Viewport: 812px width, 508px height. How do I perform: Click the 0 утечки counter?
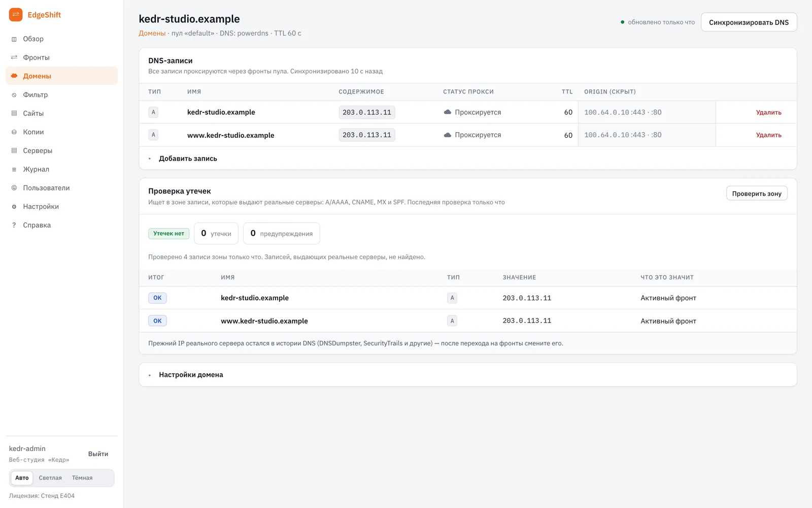[x=216, y=234]
